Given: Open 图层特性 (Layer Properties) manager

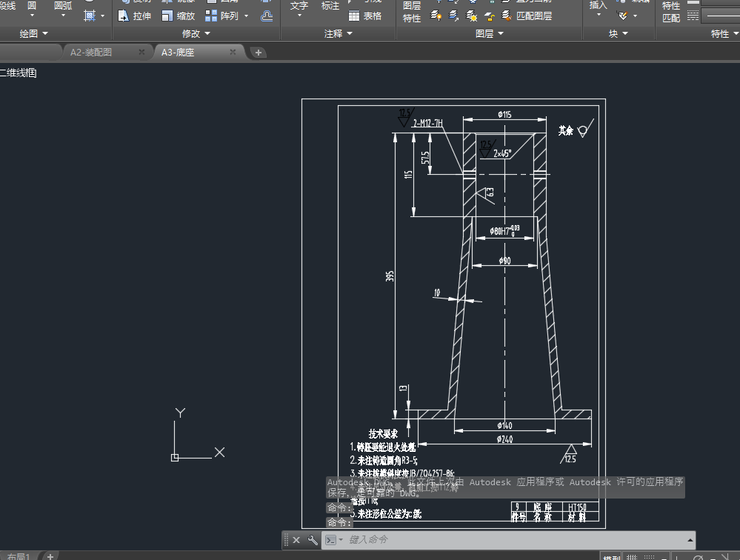Looking at the screenshot, I should coord(412,12).
